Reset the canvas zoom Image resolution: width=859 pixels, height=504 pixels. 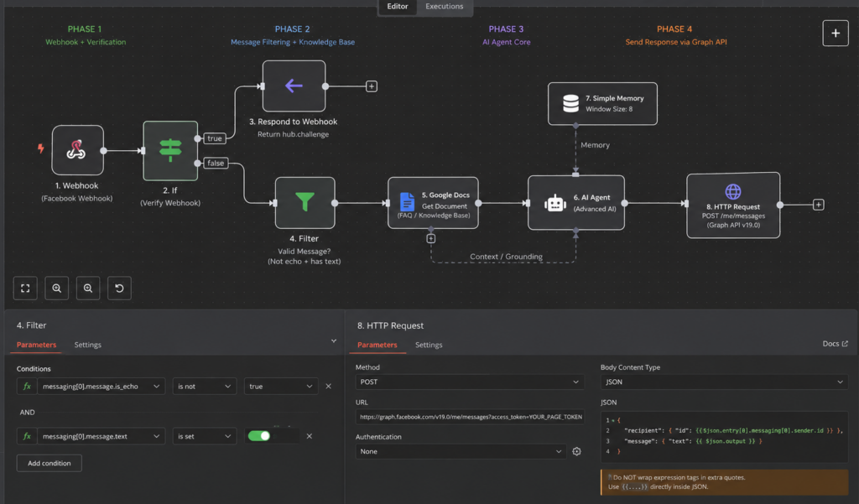119,288
